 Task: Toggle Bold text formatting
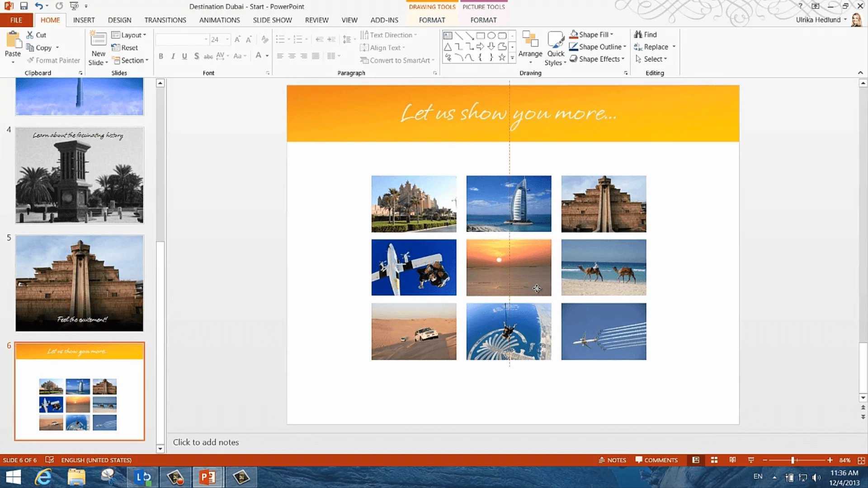[x=161, y=56]
